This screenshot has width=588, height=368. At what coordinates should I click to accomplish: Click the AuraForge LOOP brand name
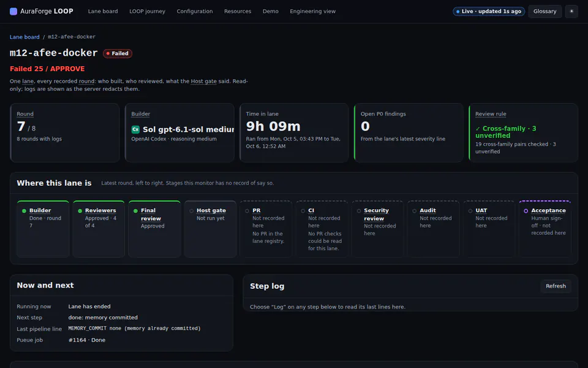pos(47,11)
